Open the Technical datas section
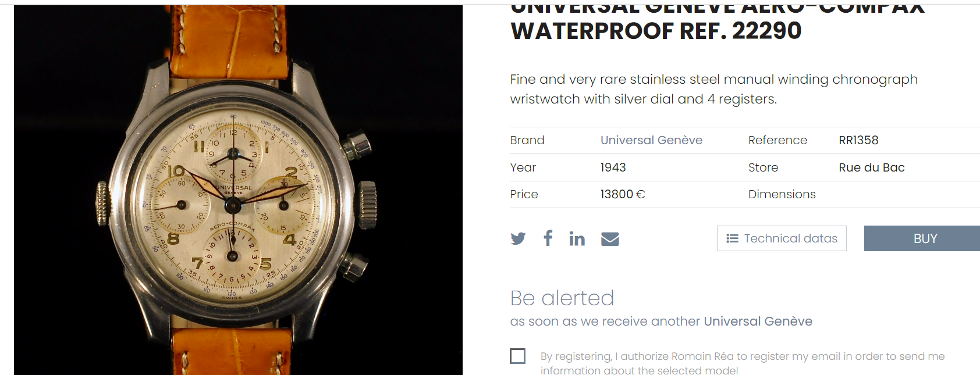The width and height of the screenshot is (980, 375). pos(782,238)
